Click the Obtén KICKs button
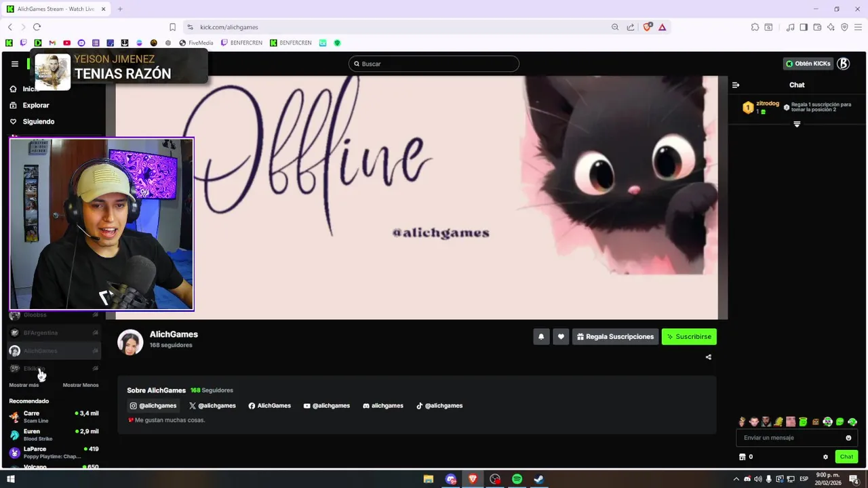Viewport: 868px width, 488px height. (x=808, y=64)
